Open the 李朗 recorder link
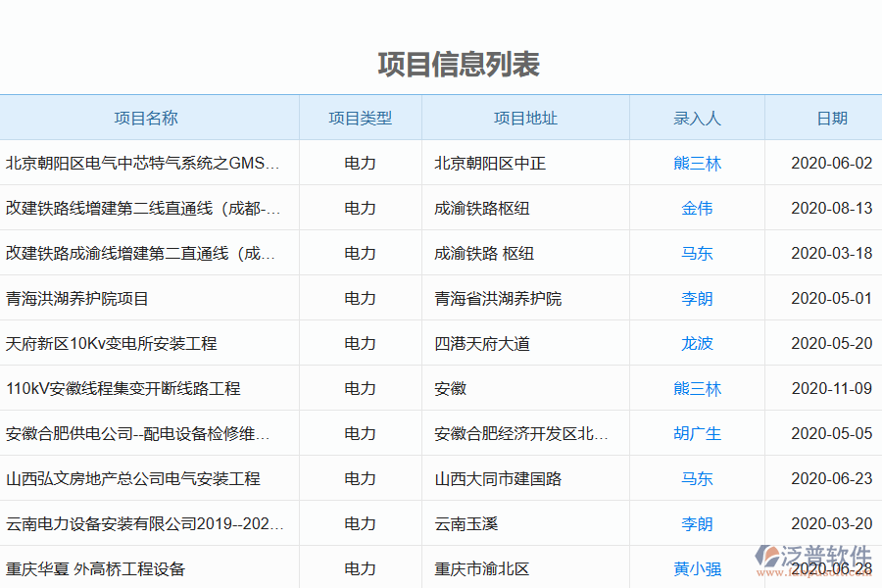 click(697, 298)
